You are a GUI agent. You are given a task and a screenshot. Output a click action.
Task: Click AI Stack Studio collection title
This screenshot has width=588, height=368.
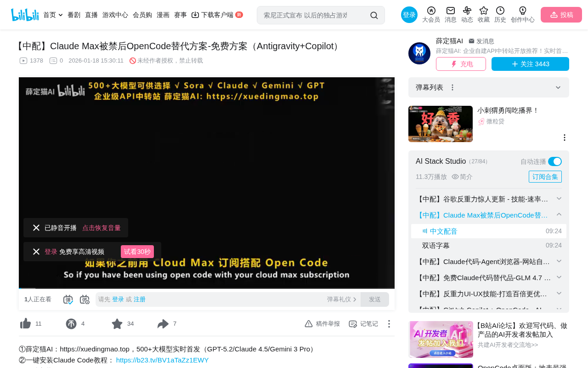(441, 161)
